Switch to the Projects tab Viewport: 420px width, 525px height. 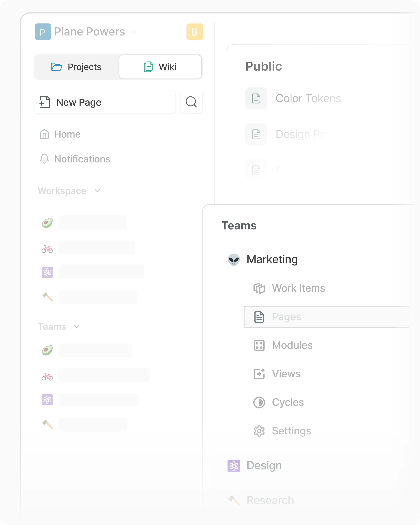[76, 67]
